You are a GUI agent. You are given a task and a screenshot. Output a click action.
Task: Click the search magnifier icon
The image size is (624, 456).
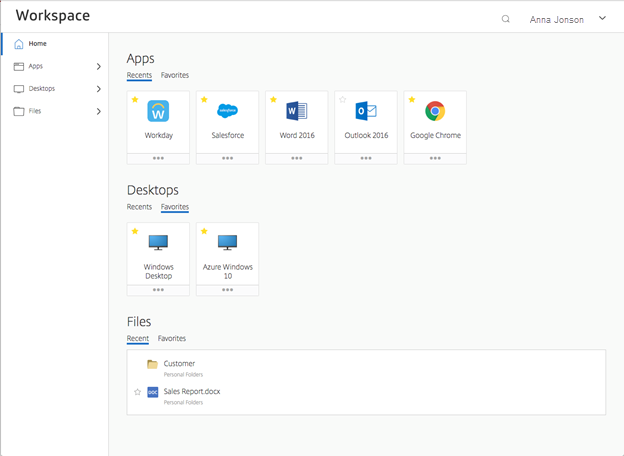[505, 19]
